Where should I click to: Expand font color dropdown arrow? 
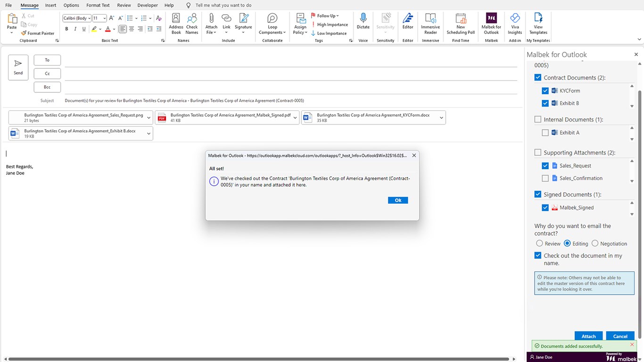(114, 29)
